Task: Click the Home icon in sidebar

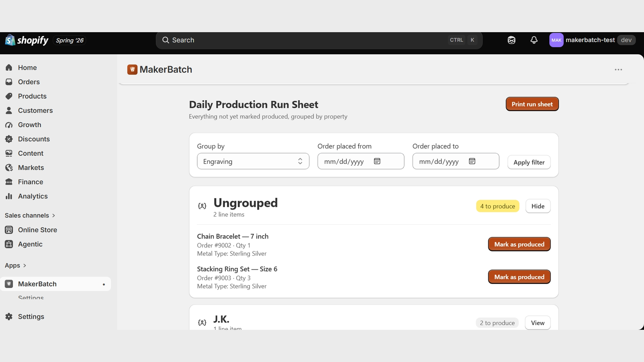Action: [x=9, y=68]
